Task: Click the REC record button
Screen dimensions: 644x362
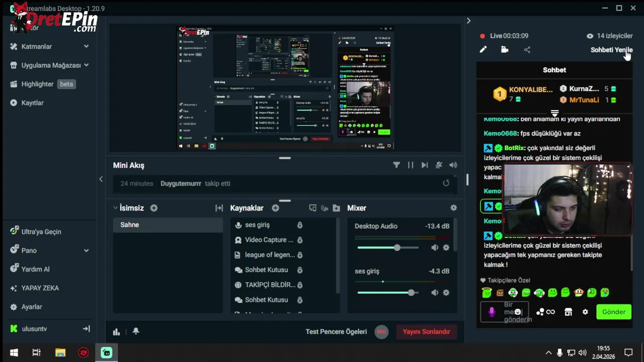Action: [381, 332]
